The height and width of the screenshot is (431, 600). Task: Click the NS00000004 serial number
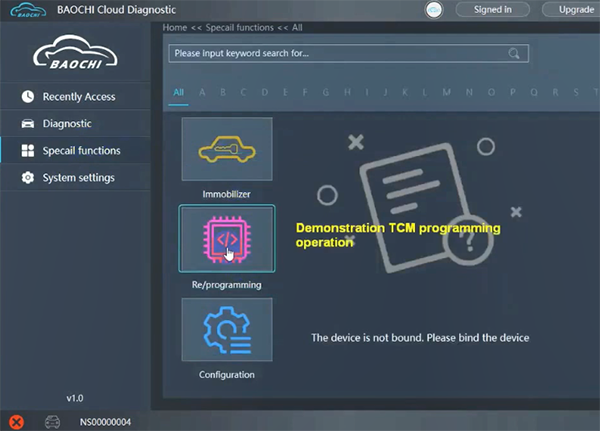[x=105, y=422]
